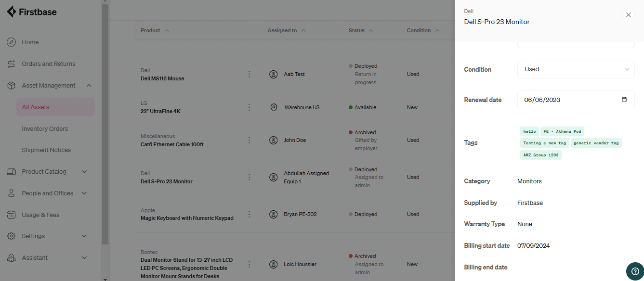
Task: Click Loic Houssier assignee name
Action: (301, 264)
